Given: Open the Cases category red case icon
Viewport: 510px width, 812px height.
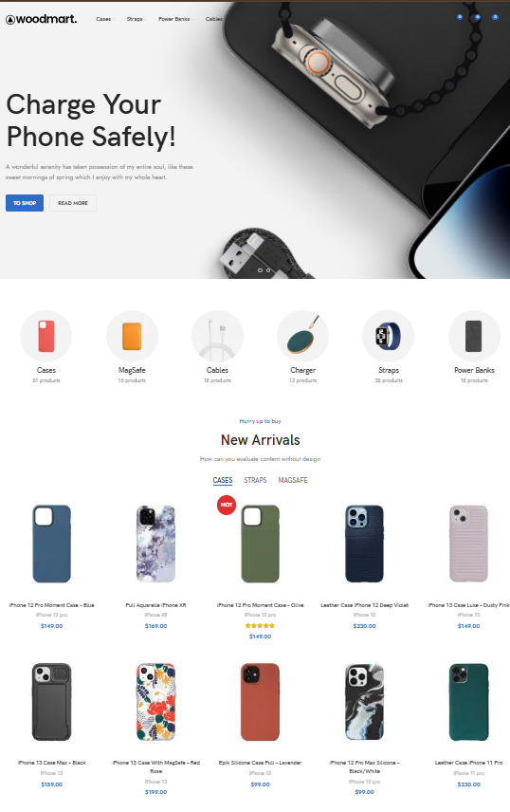Looking at the screenshot, I should point(46,336).
